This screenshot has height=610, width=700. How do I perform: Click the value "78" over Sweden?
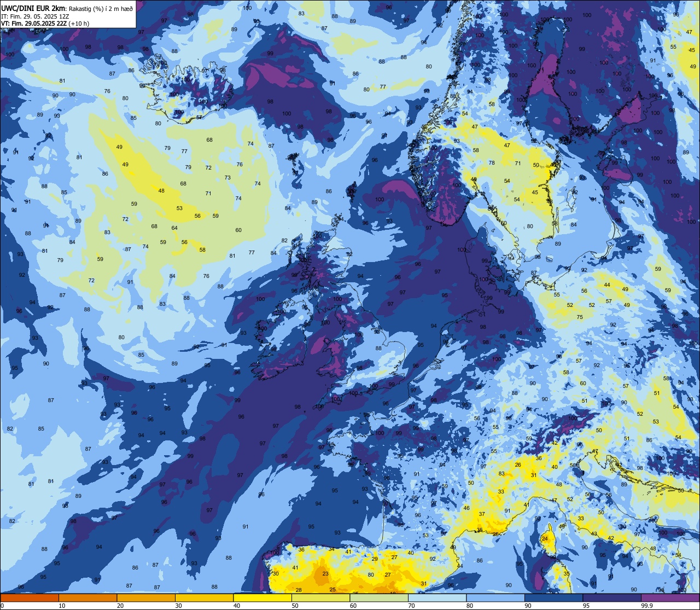click(492, 163)
